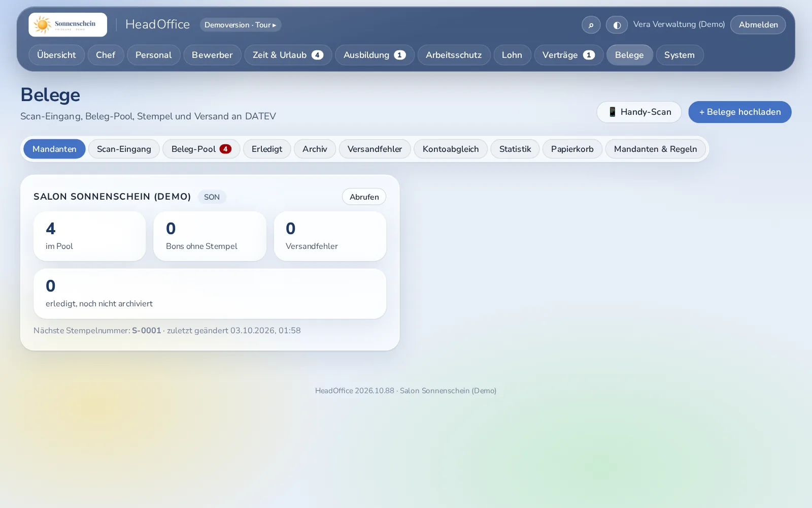Switch to Beleg-Pool tab
The width and height of the screenshot is (812, 508).
click(201, 149)
